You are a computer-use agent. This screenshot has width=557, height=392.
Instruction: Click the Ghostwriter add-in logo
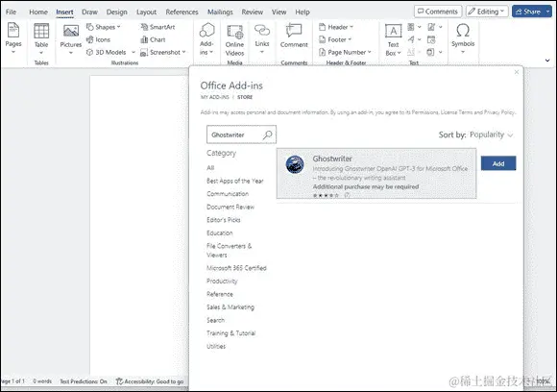(x=295, y=164)
